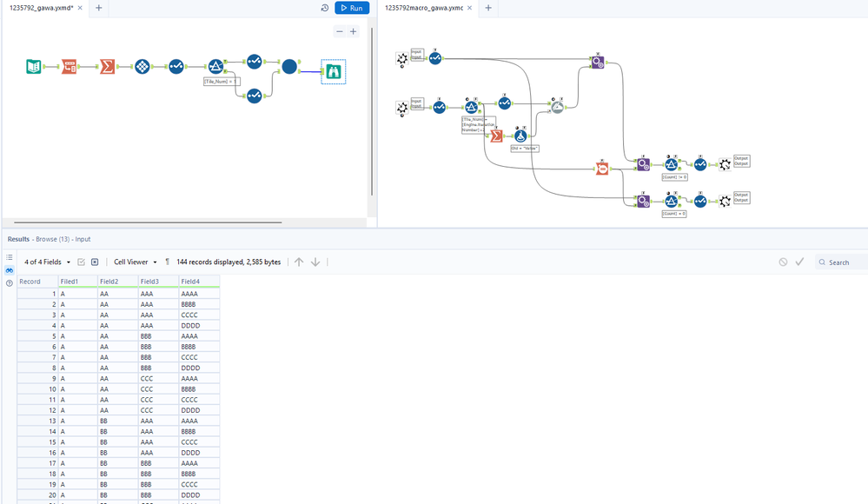Screen dimensions: 868x504
Task: Select the orange Count Records tool
Action: pos(602,169)
